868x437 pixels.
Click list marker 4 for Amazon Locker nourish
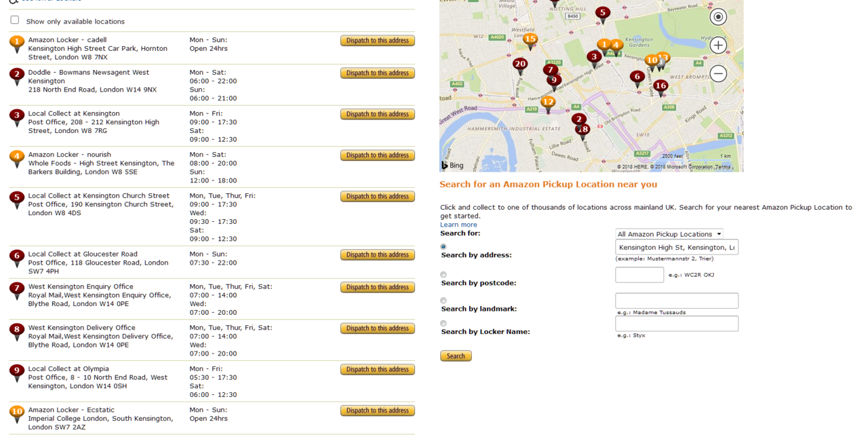17,158
